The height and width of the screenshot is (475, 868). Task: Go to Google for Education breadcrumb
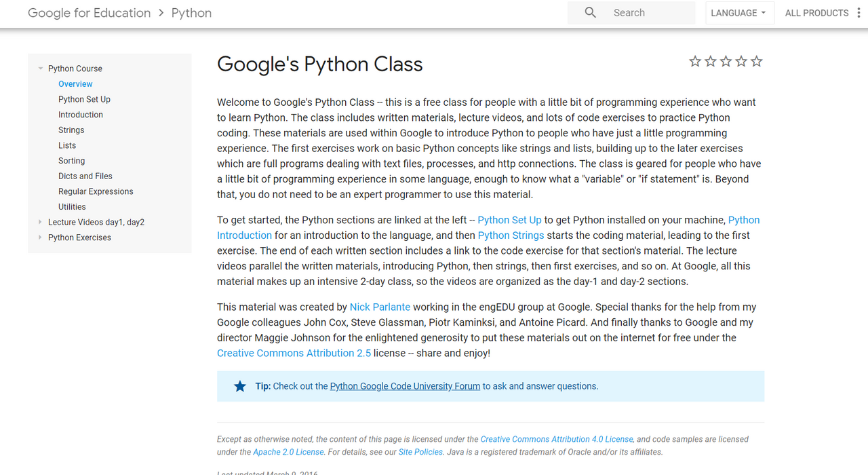[x=90, y=13]
